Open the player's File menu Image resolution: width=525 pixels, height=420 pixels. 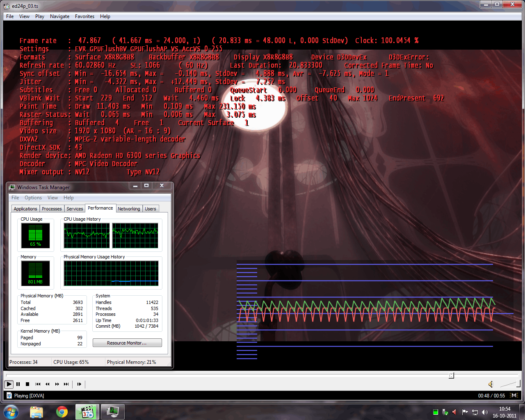coord(10,16)
